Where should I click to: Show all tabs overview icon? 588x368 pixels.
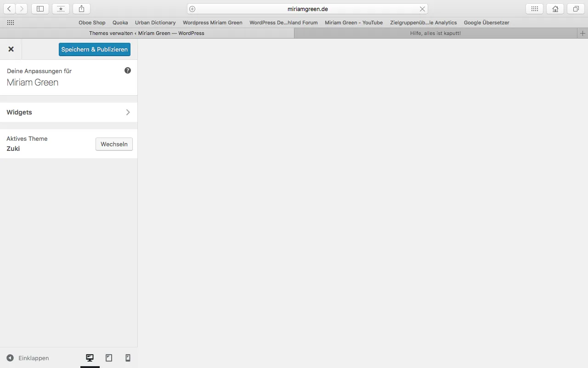[576, 9]
